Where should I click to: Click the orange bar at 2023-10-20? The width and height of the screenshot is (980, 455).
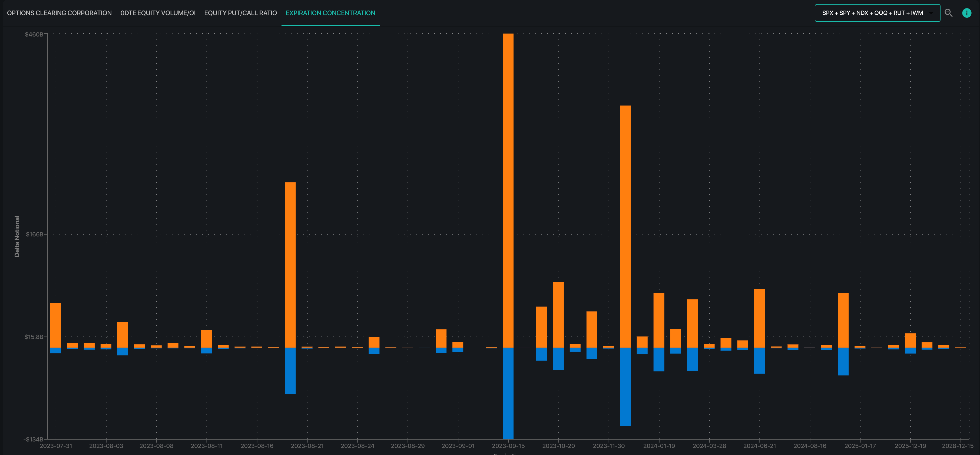coord(558,315)
